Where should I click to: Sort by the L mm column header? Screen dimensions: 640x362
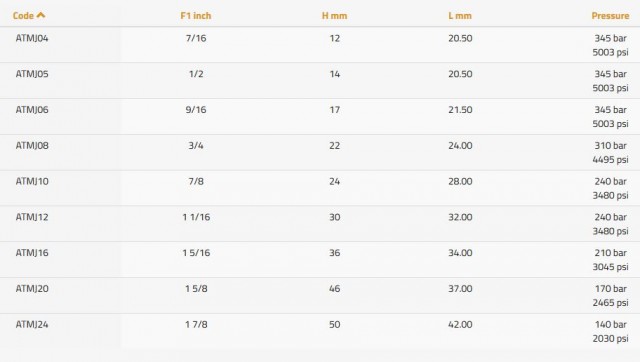(x=460, y=16)
